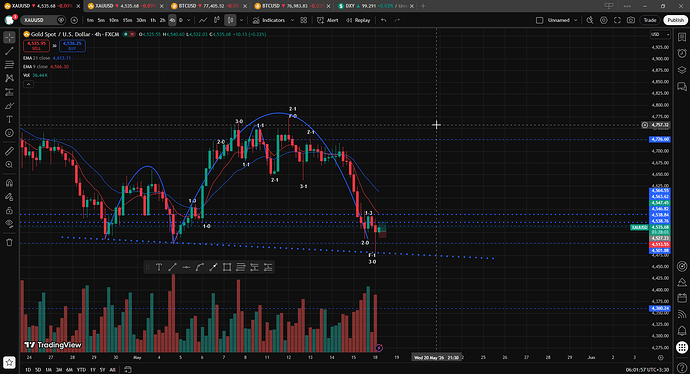Hide all drawings with the eye icon
Screen dimensions: 690x374
point(9,224)
